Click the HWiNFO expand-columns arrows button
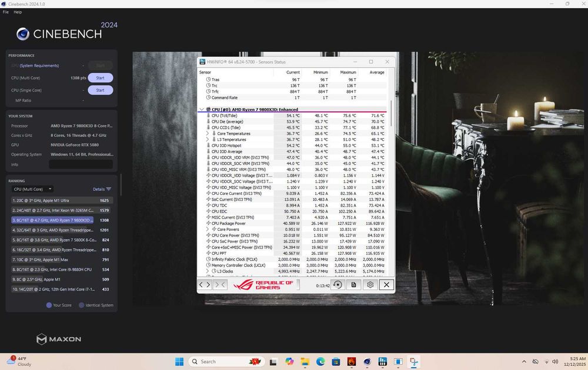The width and height of the screenshot is (588, 370). click(205, 285)
